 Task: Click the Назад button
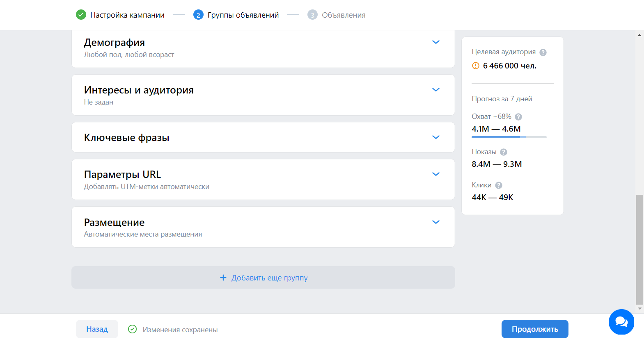pos(97,329)
